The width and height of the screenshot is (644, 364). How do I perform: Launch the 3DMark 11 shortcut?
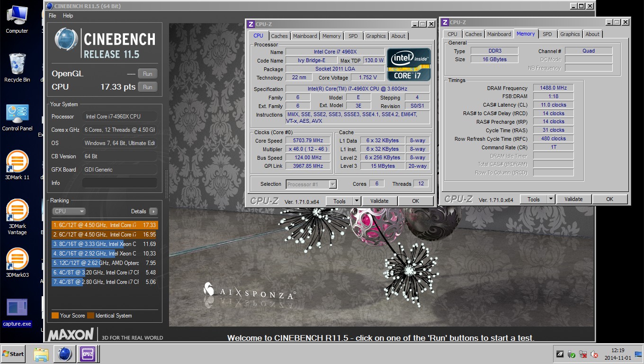coord(17,165)
